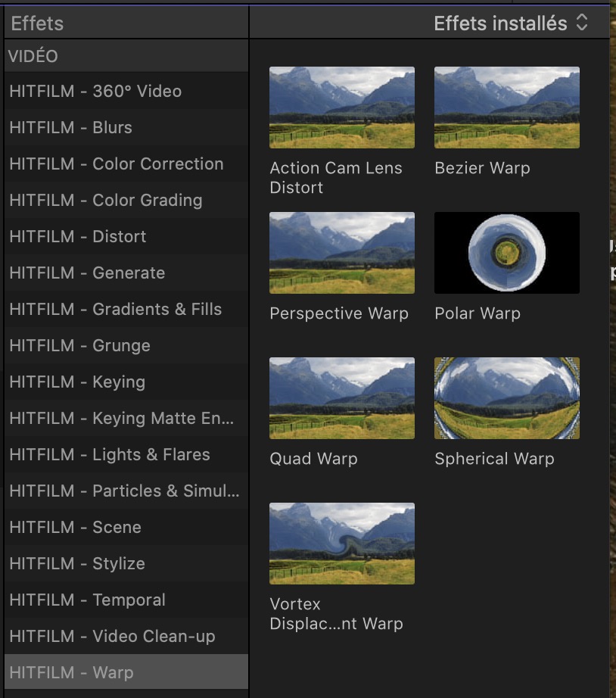Select the Quad Warp effect thumbnail
This screenshot has height=698, width=616.
[x=342, y=398]
